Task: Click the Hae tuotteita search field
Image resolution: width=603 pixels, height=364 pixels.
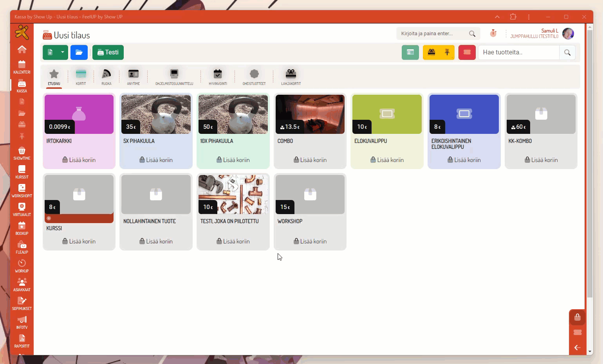Action: (518, 52)
